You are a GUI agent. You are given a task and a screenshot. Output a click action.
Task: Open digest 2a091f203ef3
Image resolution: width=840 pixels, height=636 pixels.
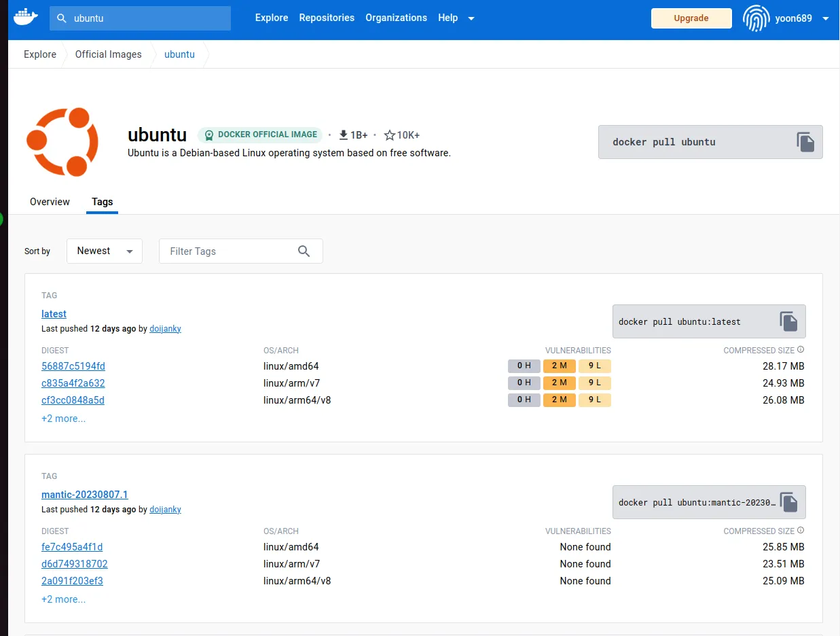click(x=72, y=581)
